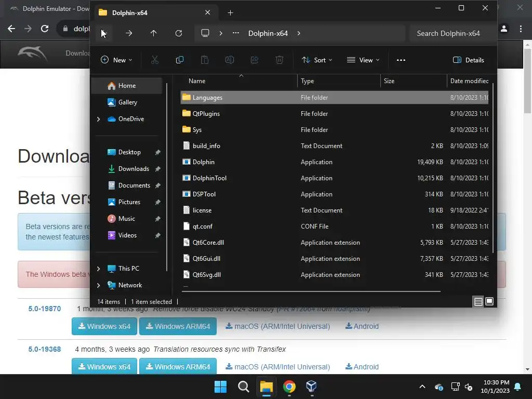Select the Languages folder
The image size is (532, 399).
point(334,98)
